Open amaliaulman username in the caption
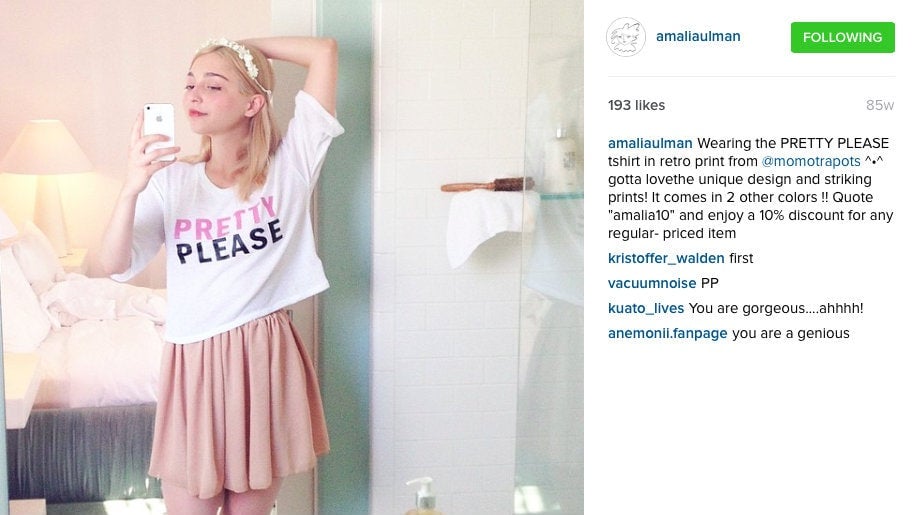 point(650,143)
